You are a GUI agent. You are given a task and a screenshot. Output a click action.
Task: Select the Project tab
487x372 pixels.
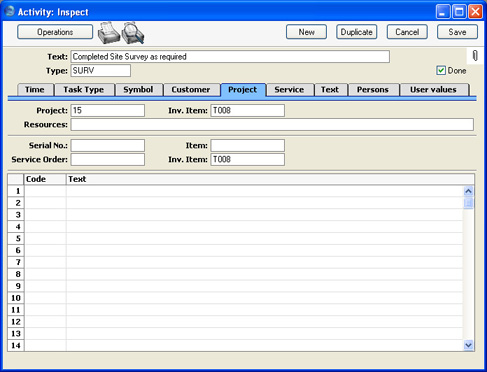(x=243, y=90)
